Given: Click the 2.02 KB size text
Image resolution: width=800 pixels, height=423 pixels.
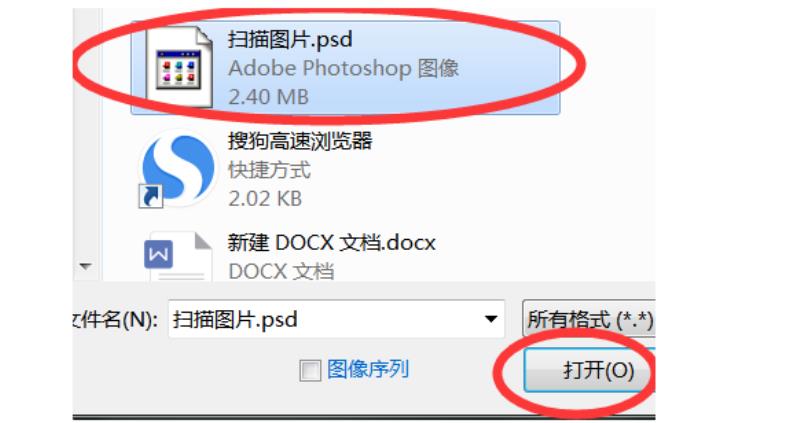Looking at the screenshot, I should click(x=265, y=198).
